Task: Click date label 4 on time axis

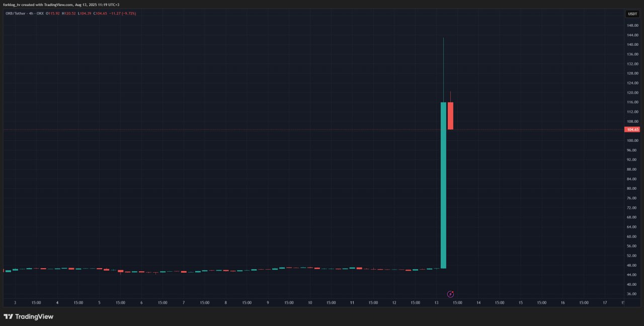Action: (x=57, y=303)
